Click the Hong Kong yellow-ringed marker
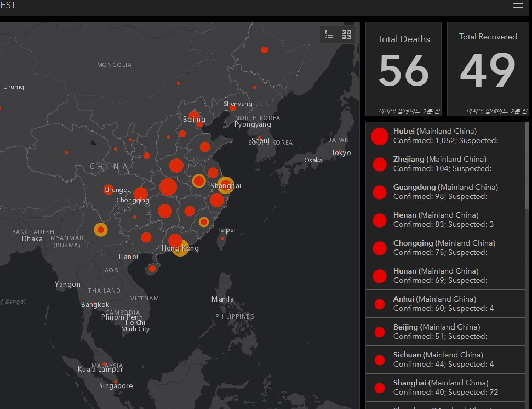This screenshot has width=532, height=409. [x=180, y=248]
